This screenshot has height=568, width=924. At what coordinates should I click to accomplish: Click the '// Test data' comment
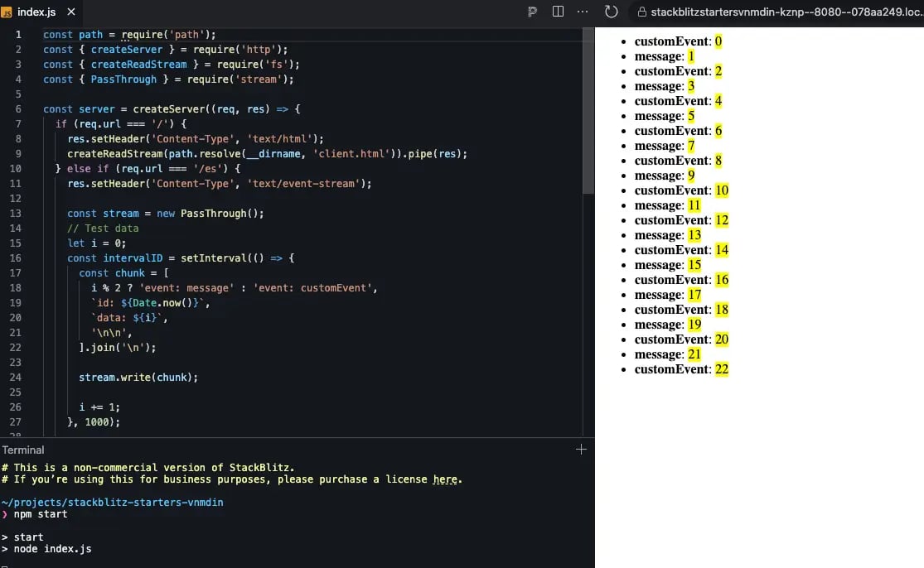click(x=103, y=229)
